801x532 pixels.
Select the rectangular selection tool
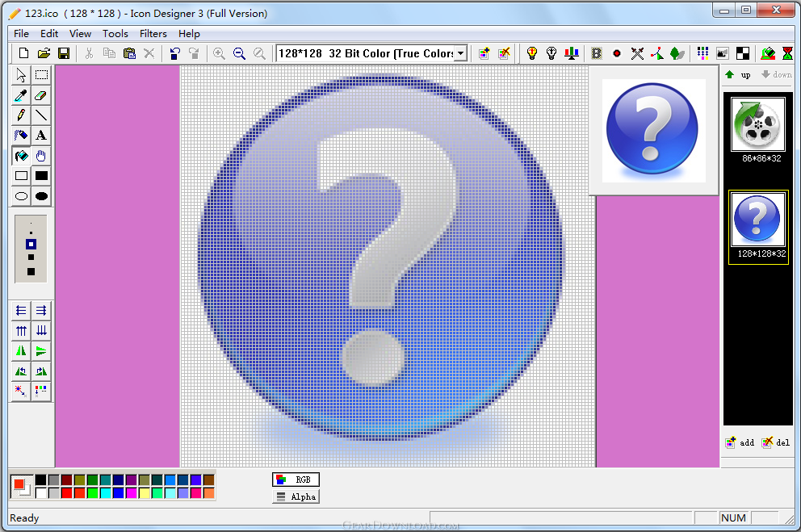click(41, 74)
